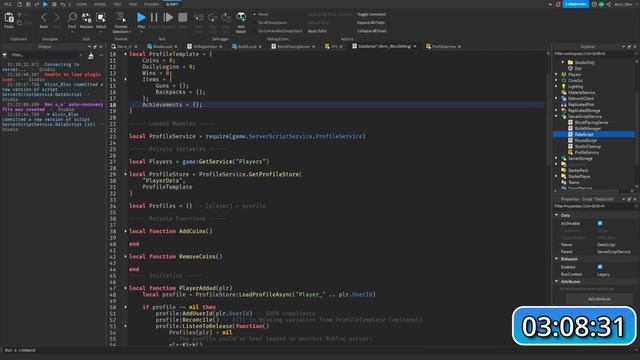Screen dimensions: 640x360
Task: Collapse the Data section in Properties
Action: (557, 215)
